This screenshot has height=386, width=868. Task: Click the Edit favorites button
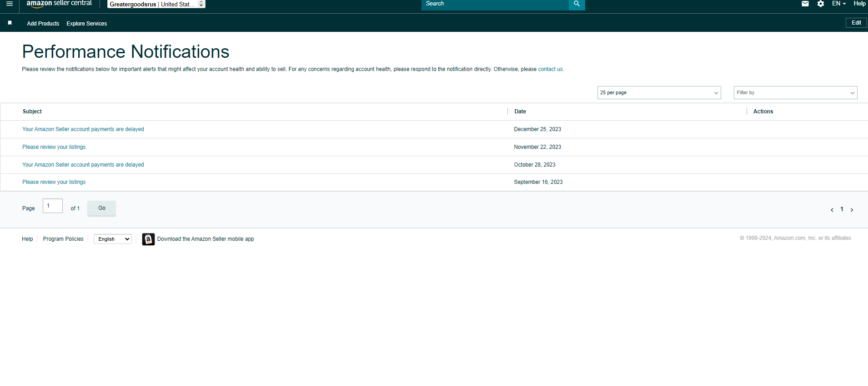click(856, 23)
